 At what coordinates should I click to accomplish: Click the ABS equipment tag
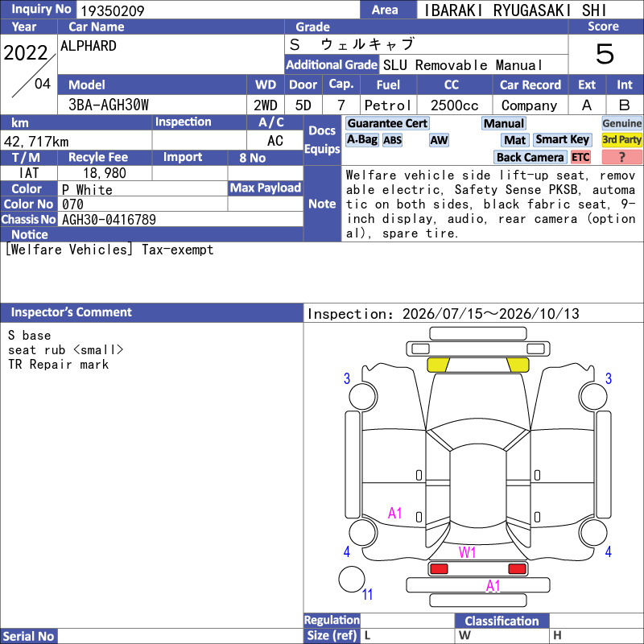[x=392, y=140]
